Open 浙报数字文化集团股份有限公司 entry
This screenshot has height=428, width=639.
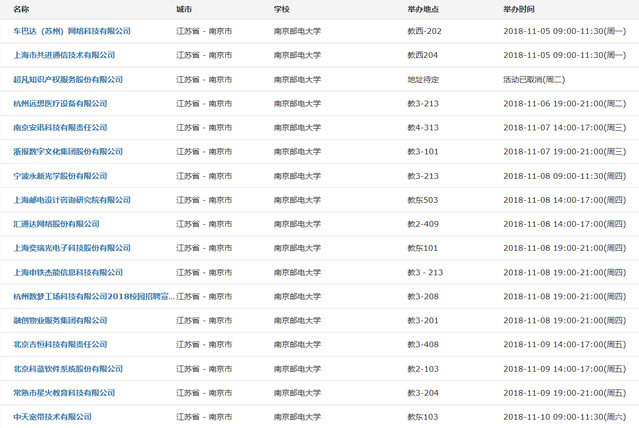point(68,151)
